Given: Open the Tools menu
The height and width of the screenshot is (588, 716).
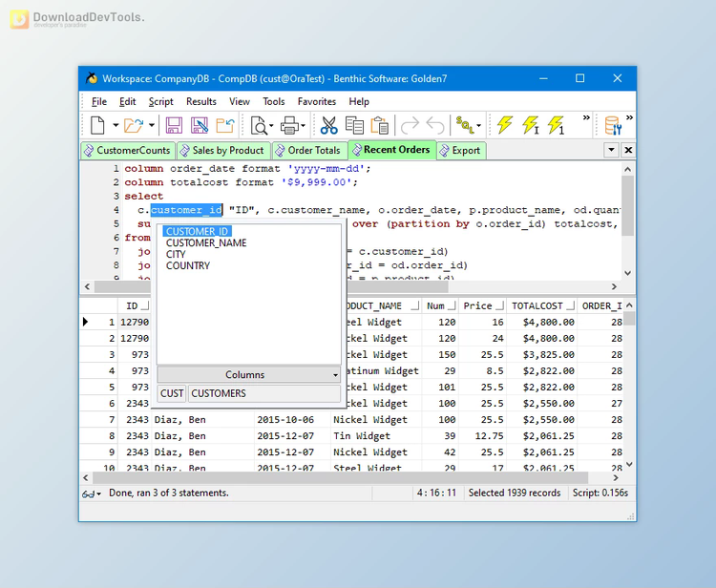Looking at the screenshot, I should coord(274,101).
